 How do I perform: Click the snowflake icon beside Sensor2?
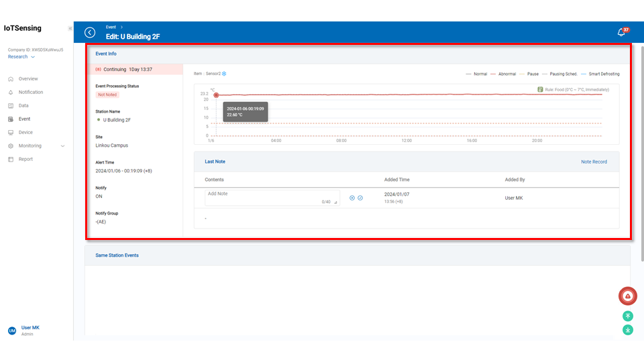pyautogui.click(x=224, y=74)
